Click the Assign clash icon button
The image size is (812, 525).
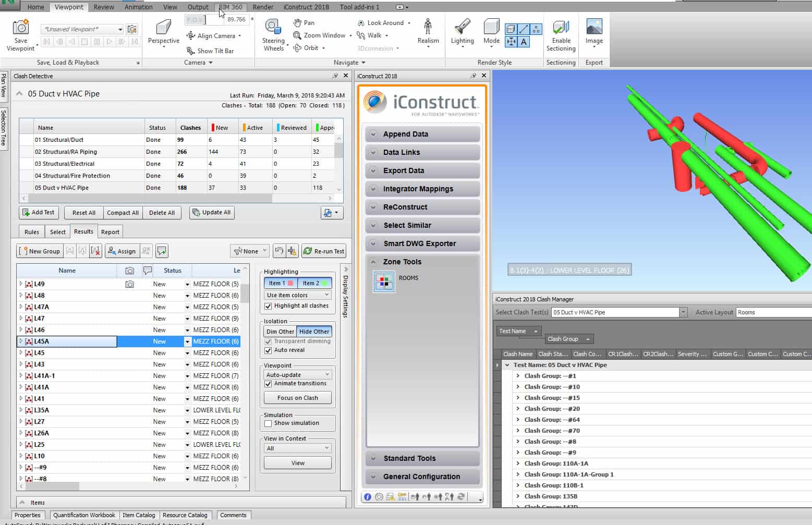tap(122, 251)
